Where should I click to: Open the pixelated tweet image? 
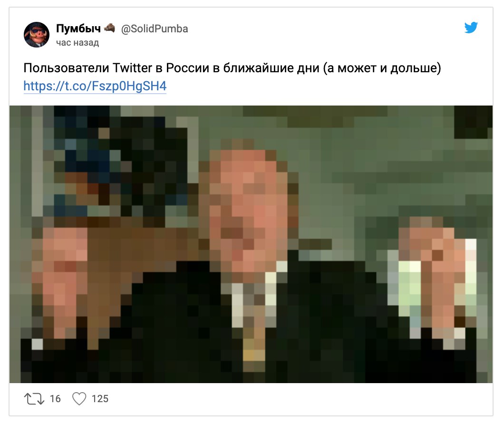(x=251, y=244)
